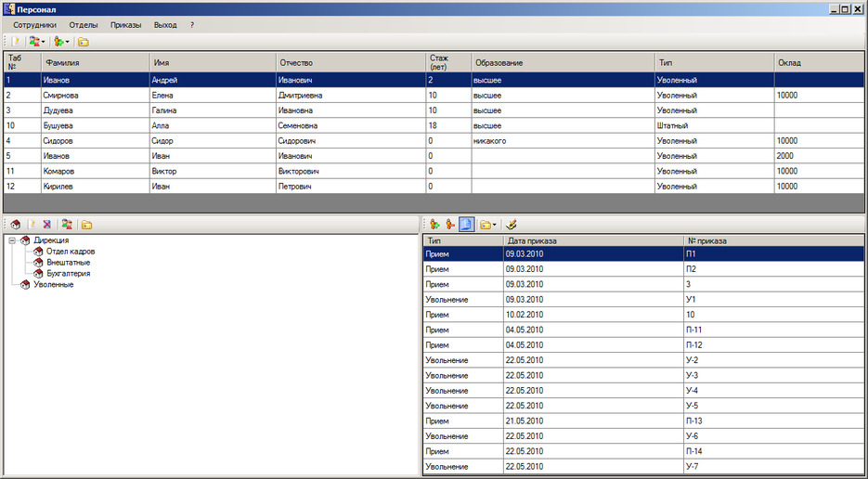Click the red house icon in departments toolbar
The image size is (868, 479).
16,225
